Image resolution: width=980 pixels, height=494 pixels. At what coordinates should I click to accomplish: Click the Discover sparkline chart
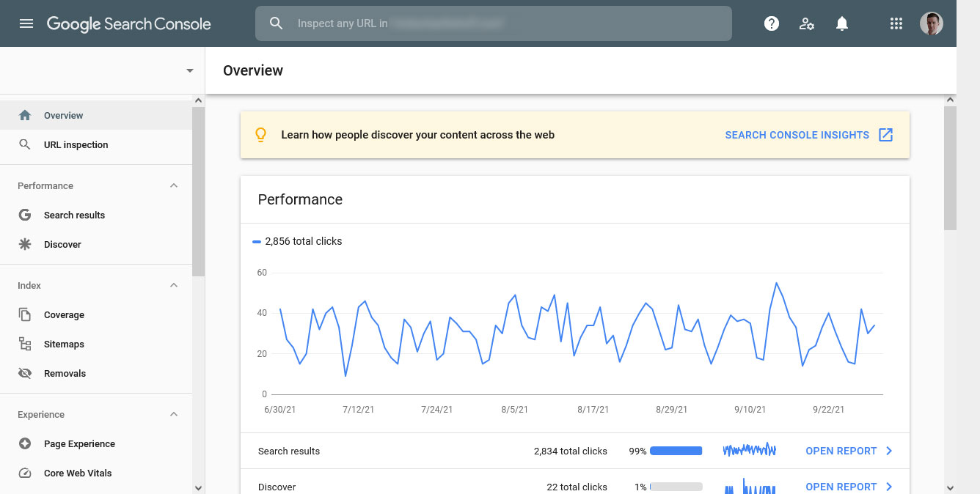(750, 486)
